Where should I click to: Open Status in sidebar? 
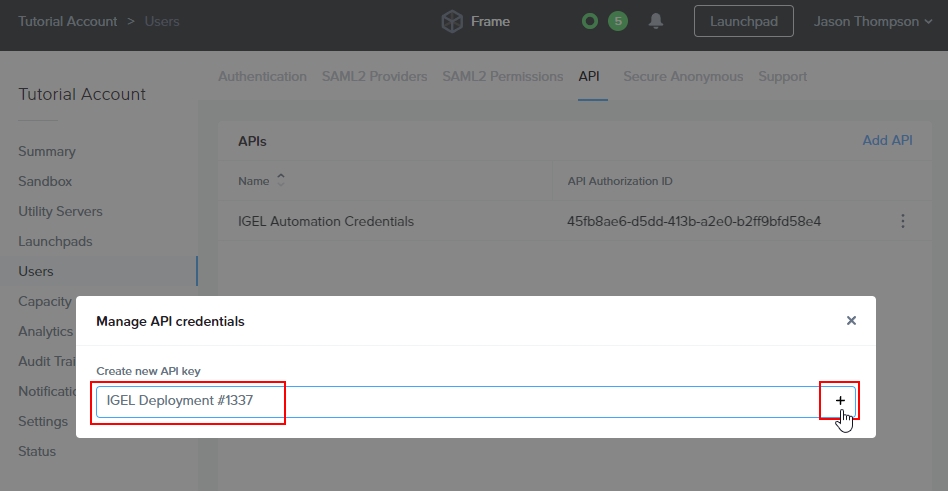pyautogui.click(x=37, y=451)
